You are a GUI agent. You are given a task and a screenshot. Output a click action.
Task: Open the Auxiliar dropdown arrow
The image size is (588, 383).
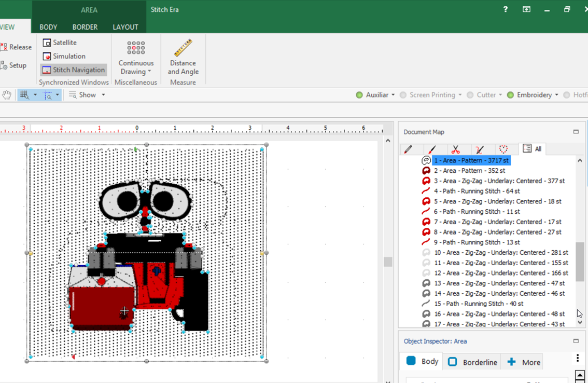393,95
